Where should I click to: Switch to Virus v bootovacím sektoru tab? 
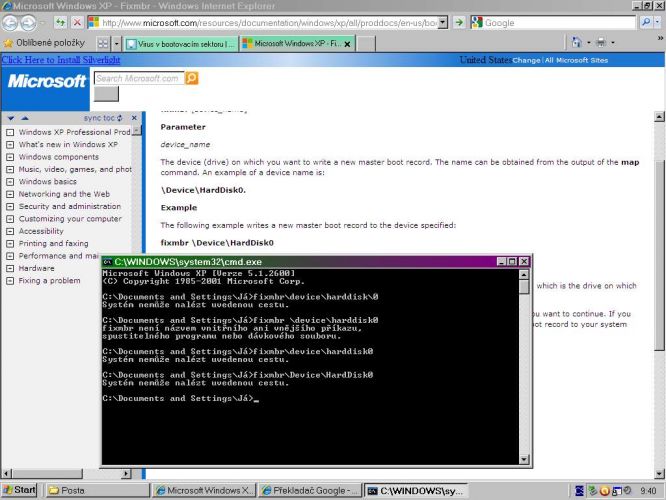pyautogui.click(x=181, y=44)
